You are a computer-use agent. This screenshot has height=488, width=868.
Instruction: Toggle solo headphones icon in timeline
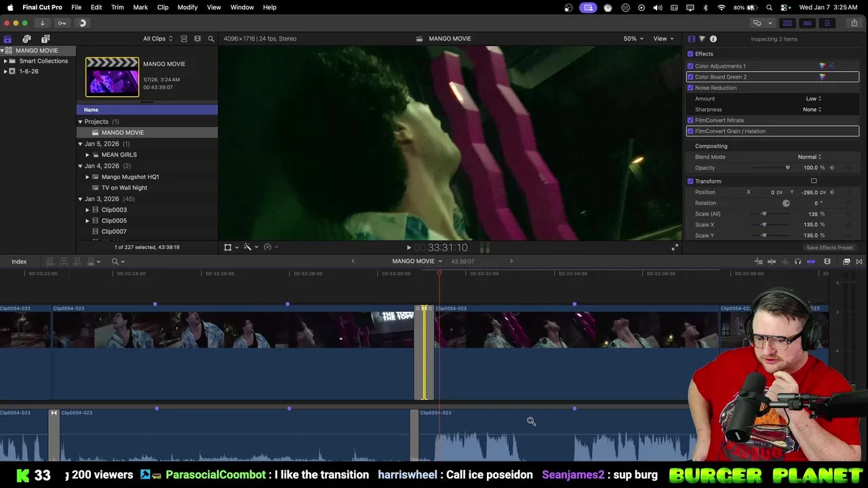797,262
